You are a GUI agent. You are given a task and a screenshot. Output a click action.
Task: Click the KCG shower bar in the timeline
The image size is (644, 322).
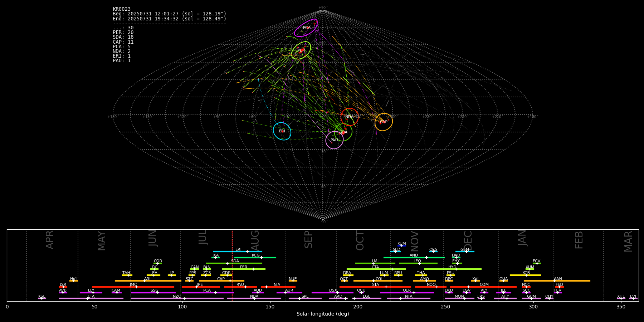click(x=255, y=258)
